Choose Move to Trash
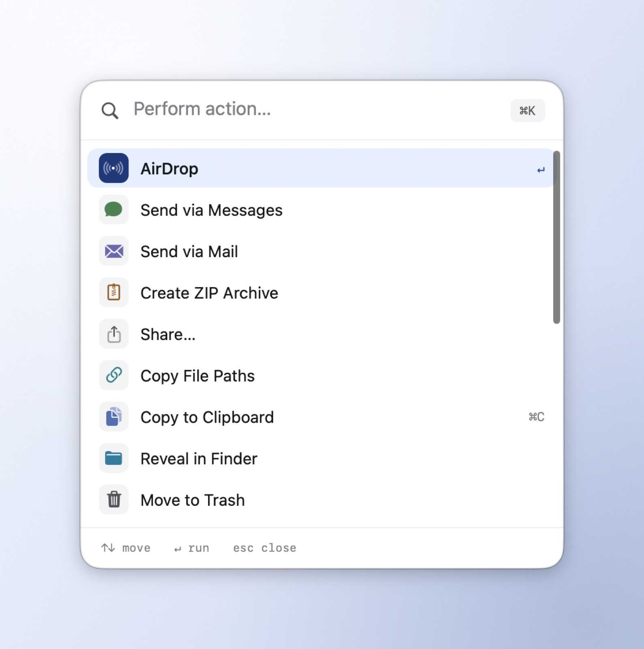 [321, 499]
